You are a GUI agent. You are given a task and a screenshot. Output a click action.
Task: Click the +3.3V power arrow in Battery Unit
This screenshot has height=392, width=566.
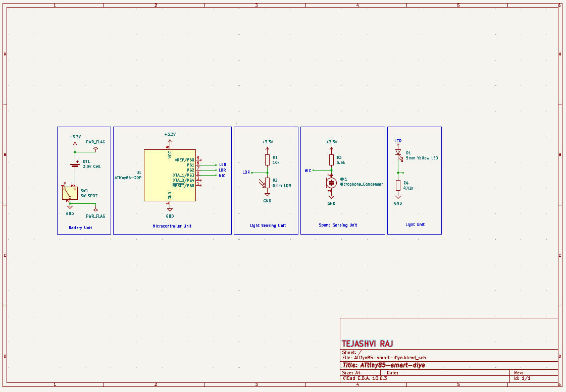tap(75, 143)
